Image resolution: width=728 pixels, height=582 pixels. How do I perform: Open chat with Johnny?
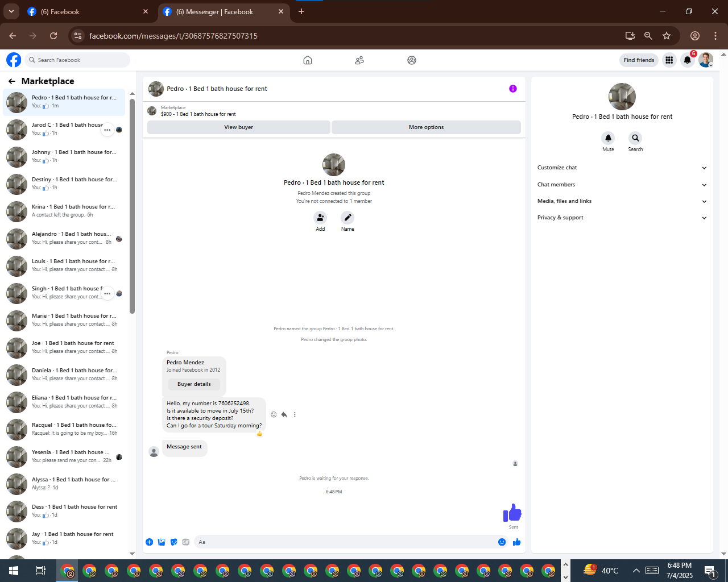(64, 157)
